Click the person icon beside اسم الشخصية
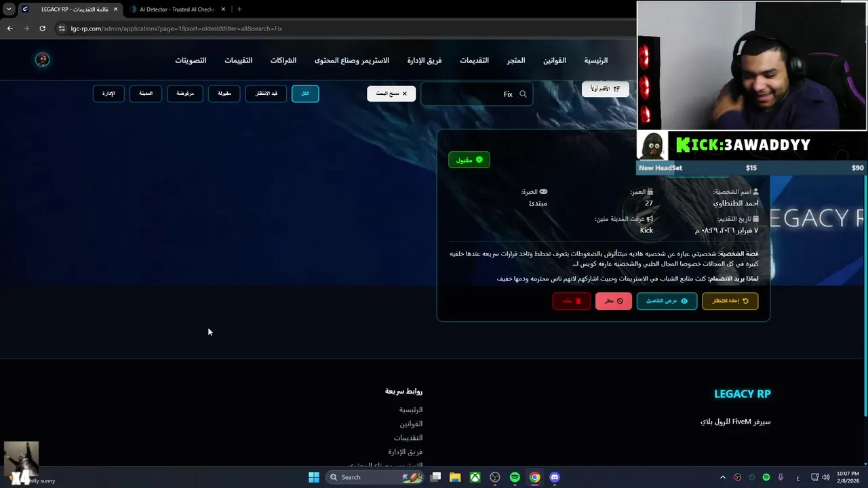The height and width of the screenshot is (488, 868). point(755,192)
